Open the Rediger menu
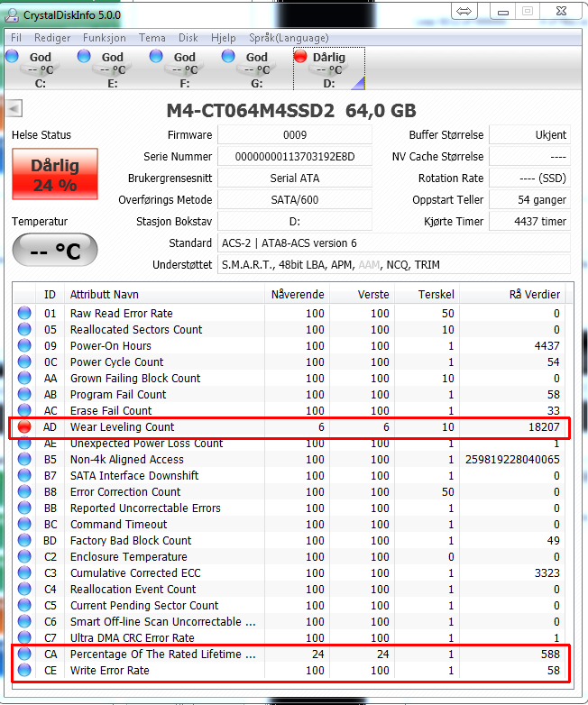This screenshot has height=705, width=588. pyautogui.click(x=52, y=38)
